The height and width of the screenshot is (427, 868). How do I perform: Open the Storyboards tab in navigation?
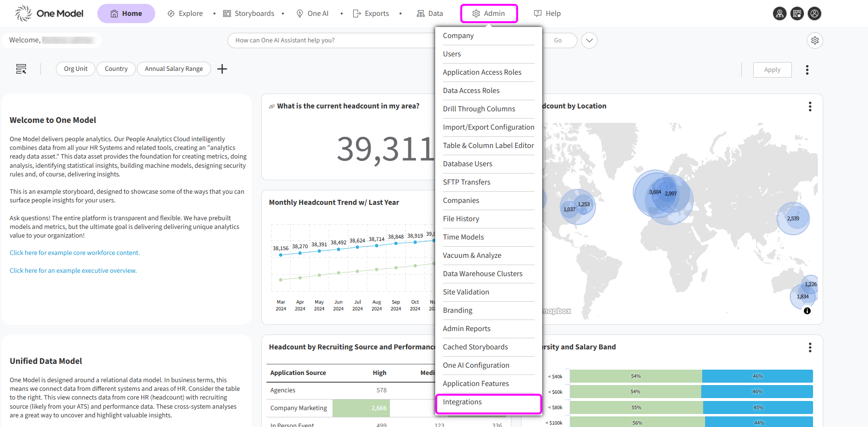[249, 13]
